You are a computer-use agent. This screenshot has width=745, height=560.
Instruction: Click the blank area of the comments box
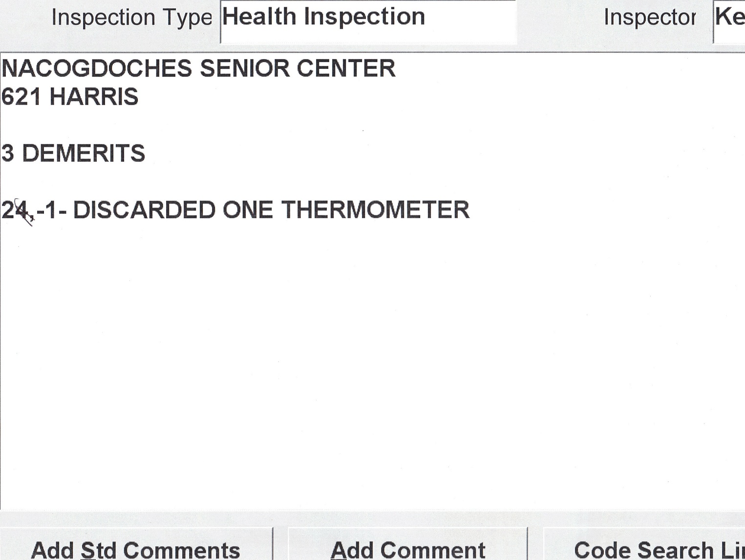[x=371, y=366]
